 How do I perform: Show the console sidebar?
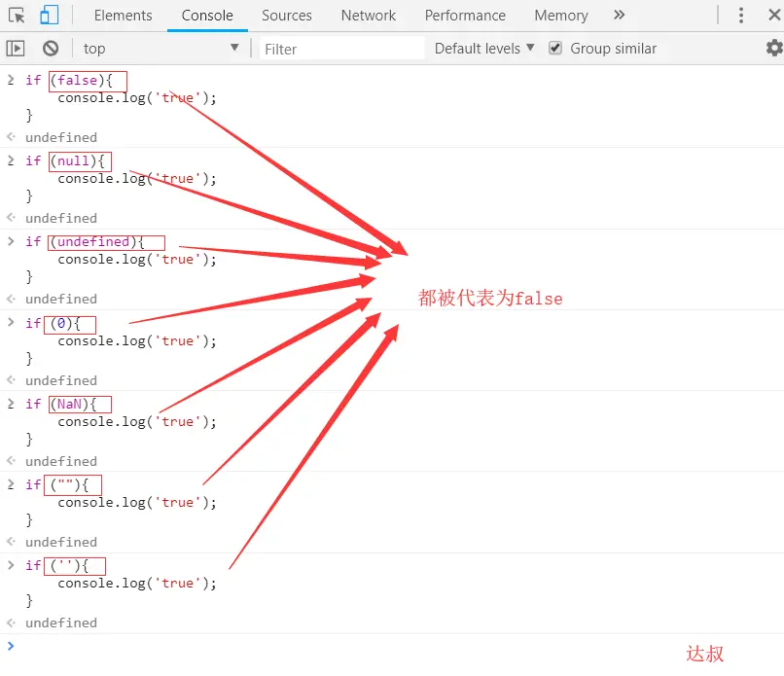(15, 49)
